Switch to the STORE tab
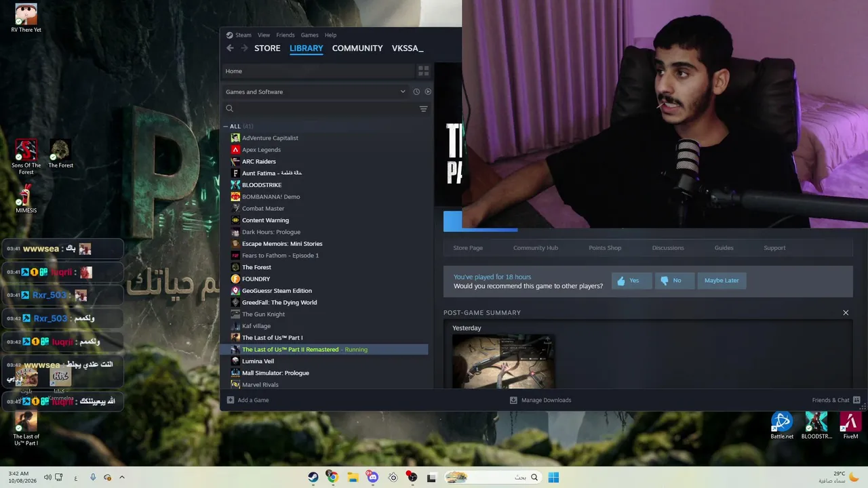The height and width of the screenshot is (488, 868). (x=267, y=48)
